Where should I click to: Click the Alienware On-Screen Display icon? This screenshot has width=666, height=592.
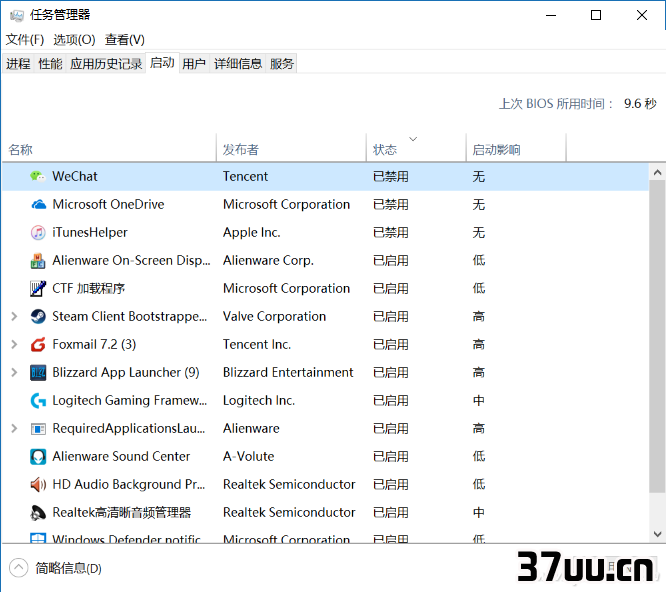(x=38, y=261)
